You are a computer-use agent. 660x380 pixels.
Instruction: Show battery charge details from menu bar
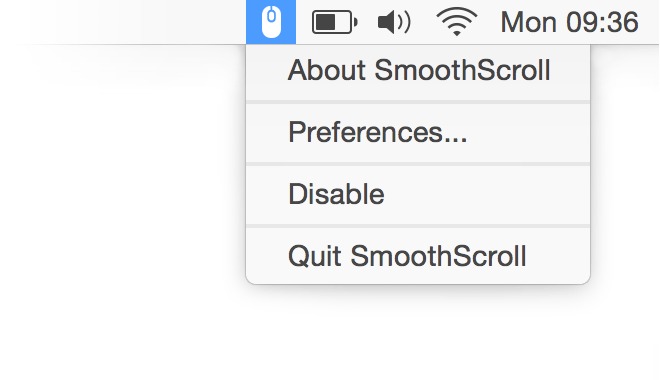pos(335,22)
